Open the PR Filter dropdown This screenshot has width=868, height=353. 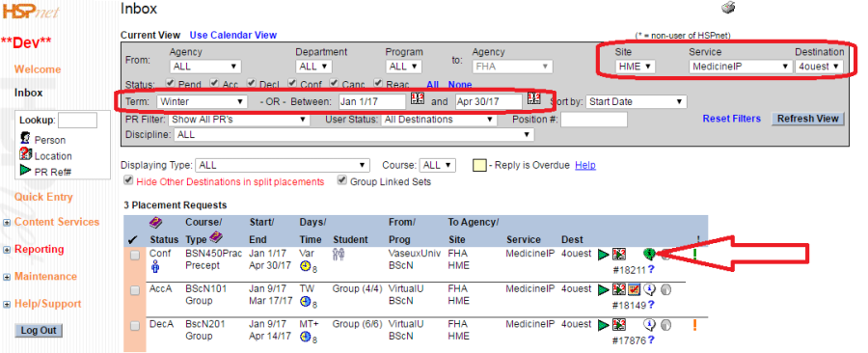pos(239,120)
